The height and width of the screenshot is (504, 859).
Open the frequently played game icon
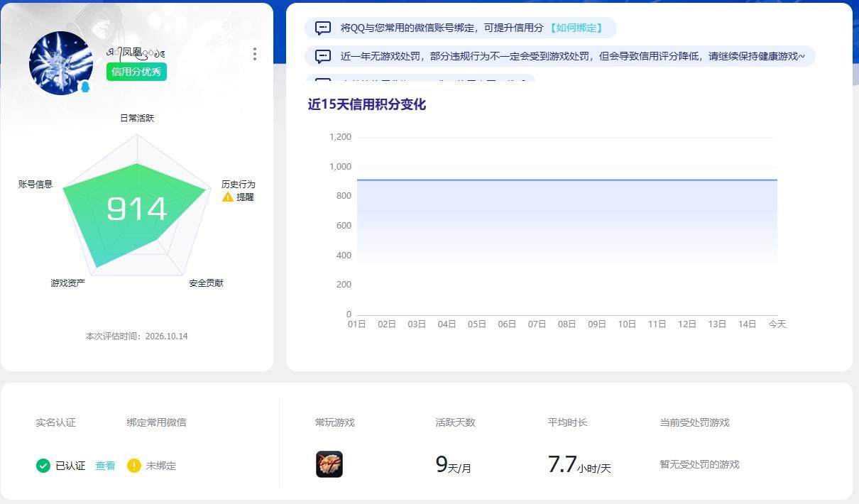[329, 464]
